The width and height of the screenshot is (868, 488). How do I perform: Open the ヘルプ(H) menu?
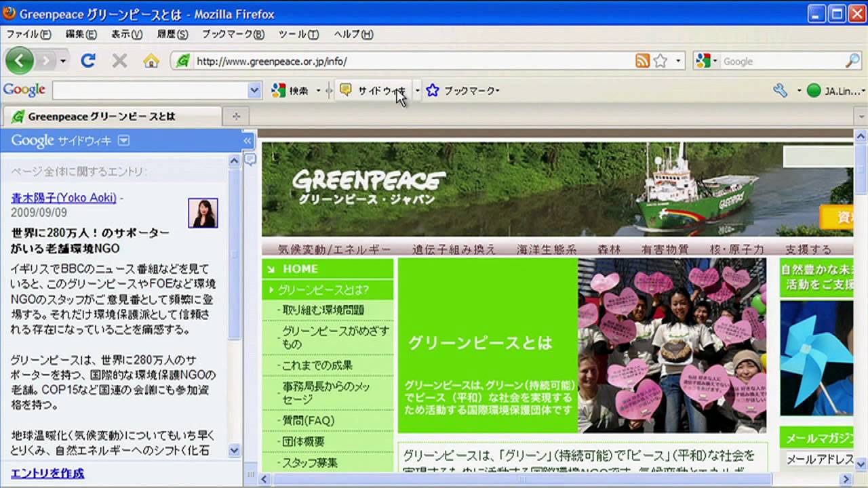coord(353,35)
